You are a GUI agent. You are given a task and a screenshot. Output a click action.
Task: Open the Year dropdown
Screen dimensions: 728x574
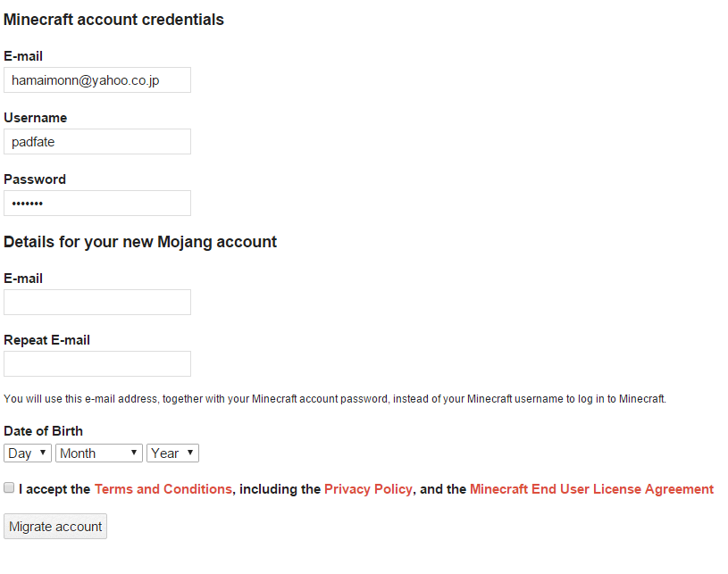click(x=172, y=453)
